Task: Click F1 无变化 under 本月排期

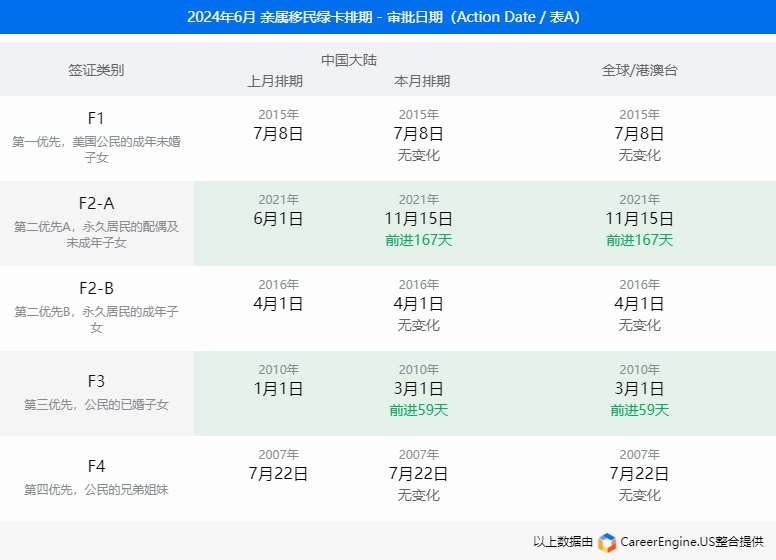Action: [419, 155]
